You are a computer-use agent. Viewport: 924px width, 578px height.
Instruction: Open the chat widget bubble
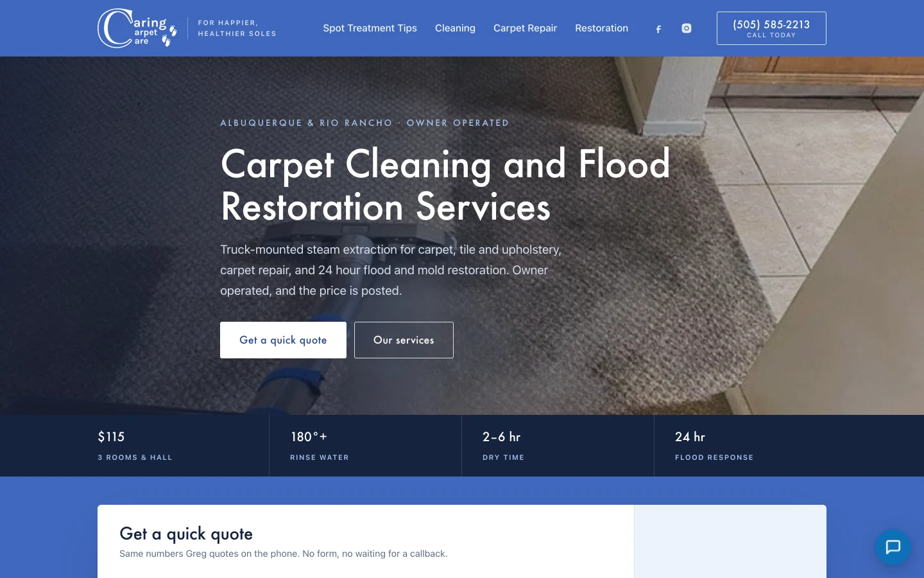[893, 547]
